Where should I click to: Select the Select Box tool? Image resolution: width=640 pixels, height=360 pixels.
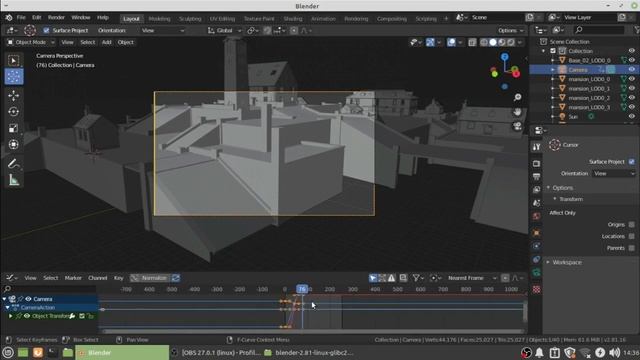[13, 60]
